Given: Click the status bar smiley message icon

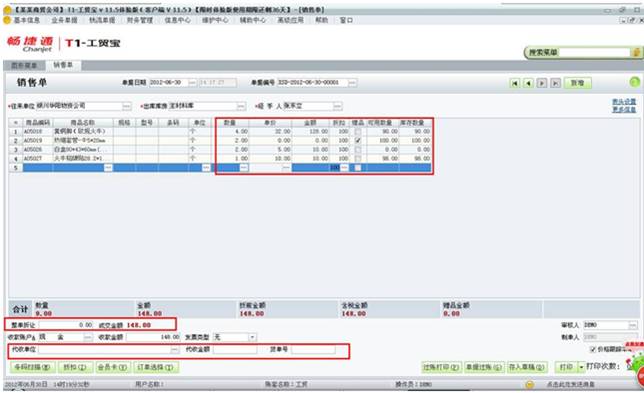Looking at the screenshot, I should pos(530,385).
